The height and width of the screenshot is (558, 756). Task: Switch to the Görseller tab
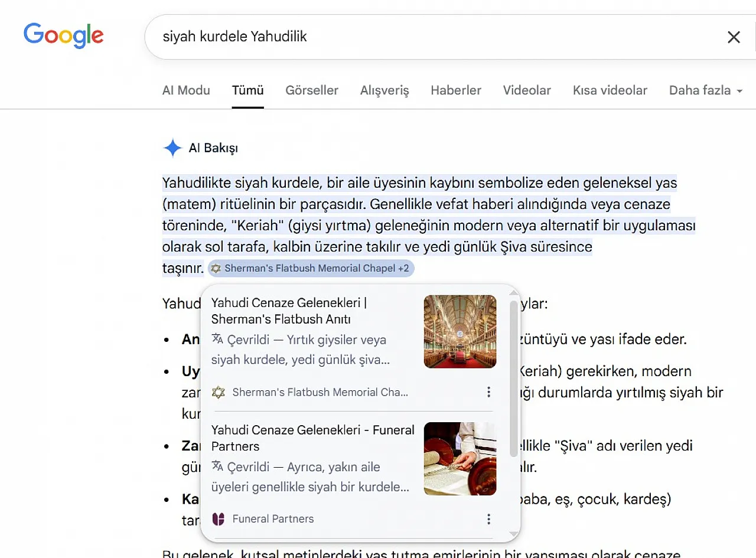(x=312, y=90)
